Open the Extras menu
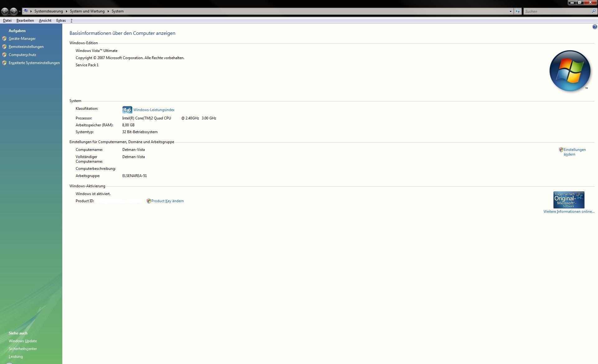Viewport: 598px width, 364px height. pyautogui.click(x=61, y=21)
